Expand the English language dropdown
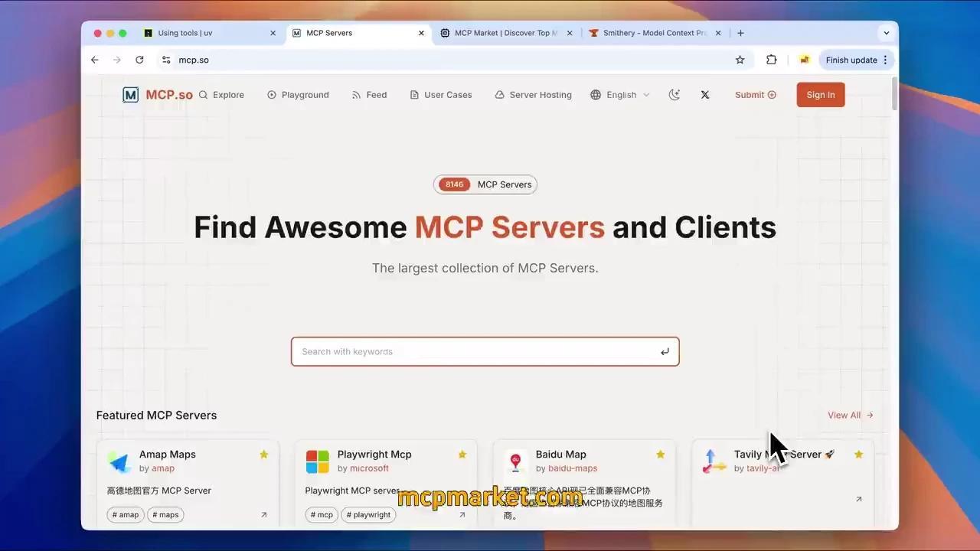The height and width of the screenshot is (551, 980). pos(645,94)
